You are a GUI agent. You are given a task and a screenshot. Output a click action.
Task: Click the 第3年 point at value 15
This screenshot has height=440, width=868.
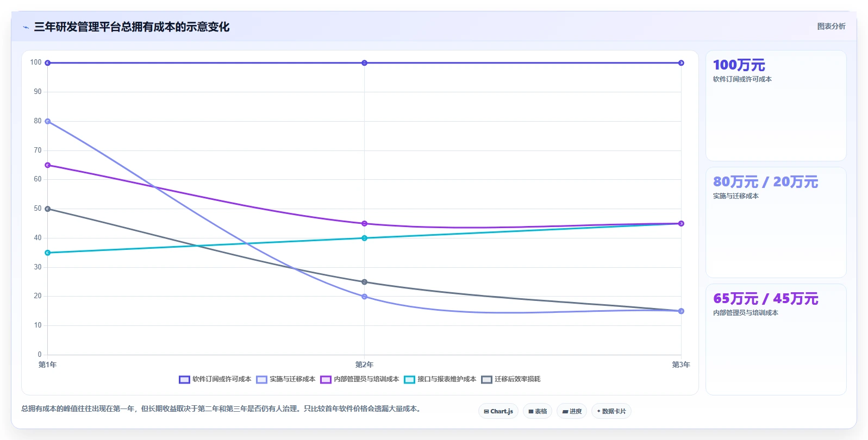click(x=681, y=311)
